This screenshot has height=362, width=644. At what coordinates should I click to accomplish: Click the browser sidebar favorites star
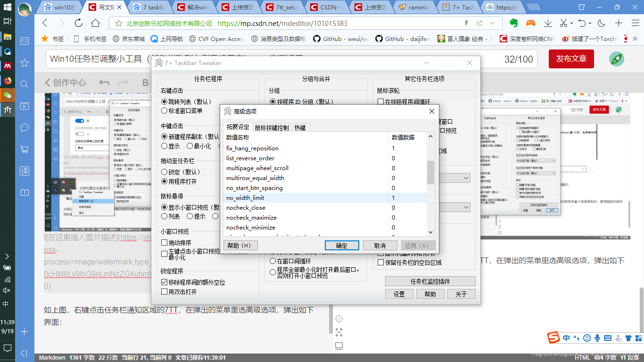(x=25, y=63)
